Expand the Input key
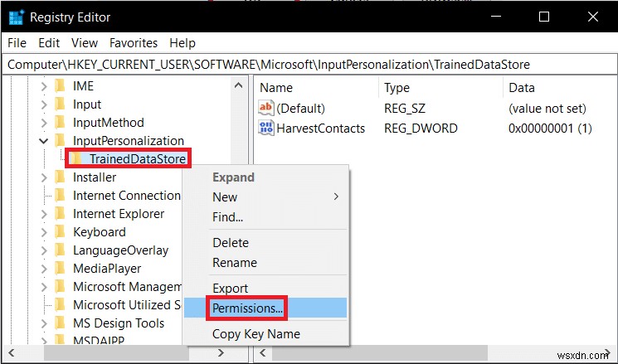Image resolution: width=618 pixels, height=364 pixels. click(44, 104)
